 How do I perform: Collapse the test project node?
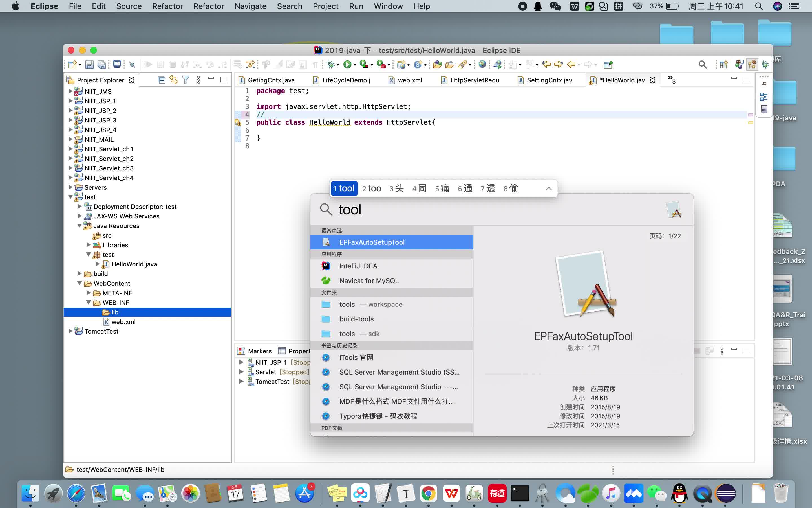[70, 197]
